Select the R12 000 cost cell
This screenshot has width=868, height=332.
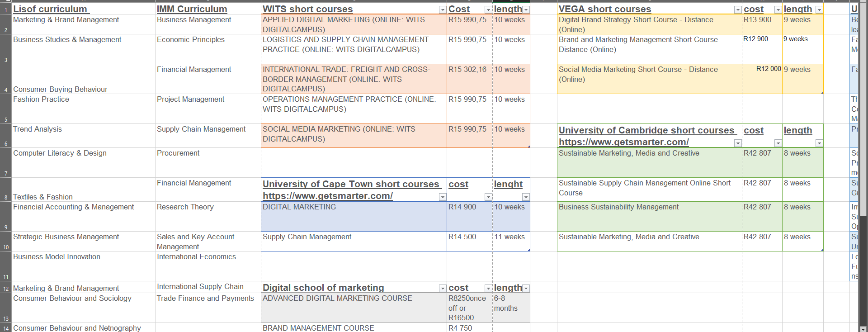pyautogui.click(x=762, y=79)
